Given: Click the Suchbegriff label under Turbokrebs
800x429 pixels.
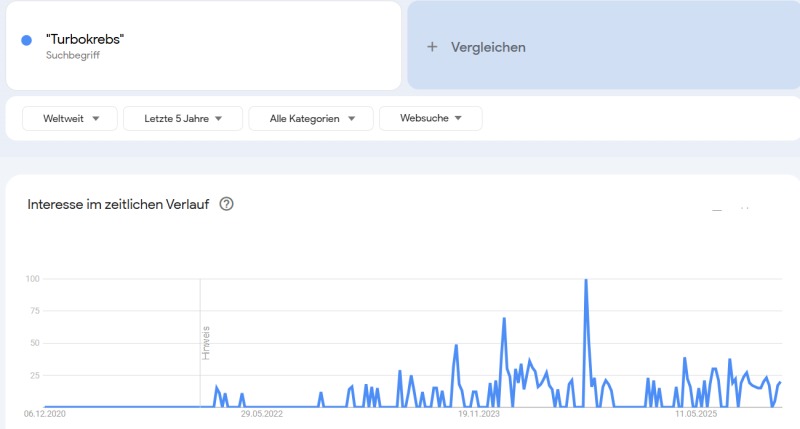Looking at the screenshot, I should [x=73, y=56].
